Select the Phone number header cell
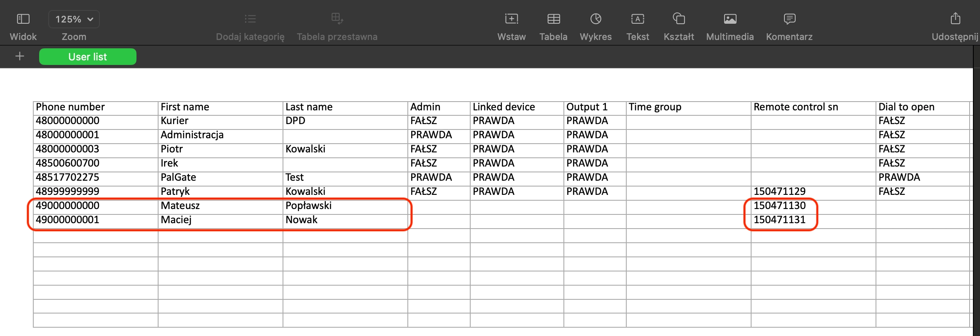Image resolution: width=980 pixels, height=336 pixels. point(95,107)
